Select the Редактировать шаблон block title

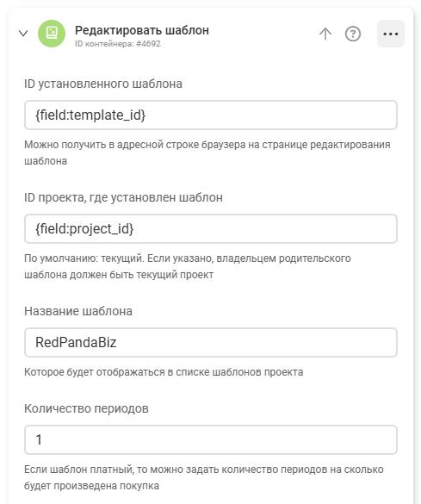[141, 30]
